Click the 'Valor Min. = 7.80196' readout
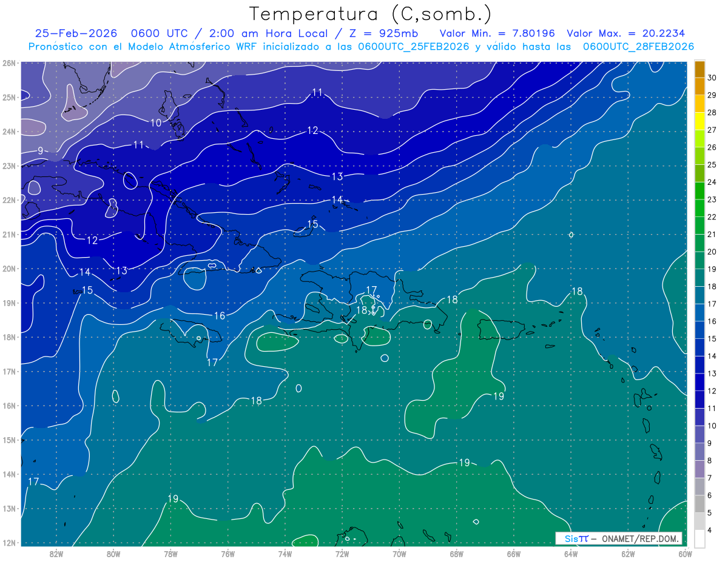The image size is (728, 562). 498,33
